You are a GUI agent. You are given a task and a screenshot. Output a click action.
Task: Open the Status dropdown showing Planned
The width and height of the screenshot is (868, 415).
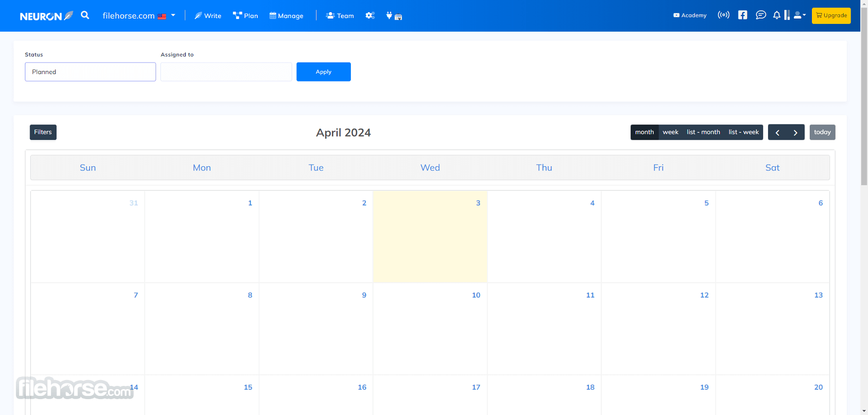click(91, 72)
